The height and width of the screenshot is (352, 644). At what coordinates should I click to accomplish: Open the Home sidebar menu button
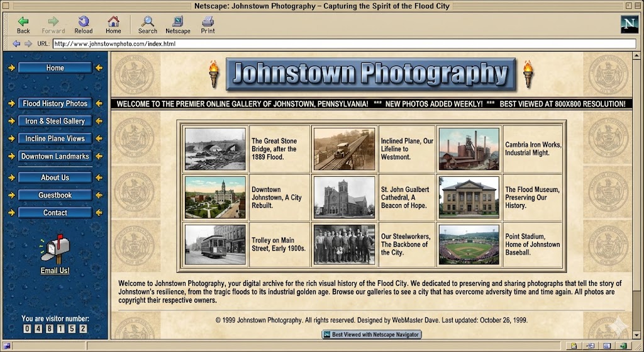pos(55,68)
